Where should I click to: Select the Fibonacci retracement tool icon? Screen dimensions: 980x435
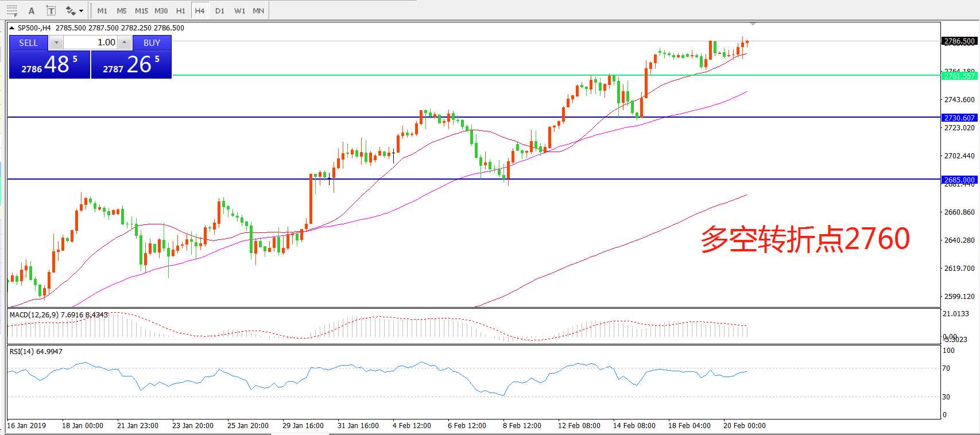point(12,10)
